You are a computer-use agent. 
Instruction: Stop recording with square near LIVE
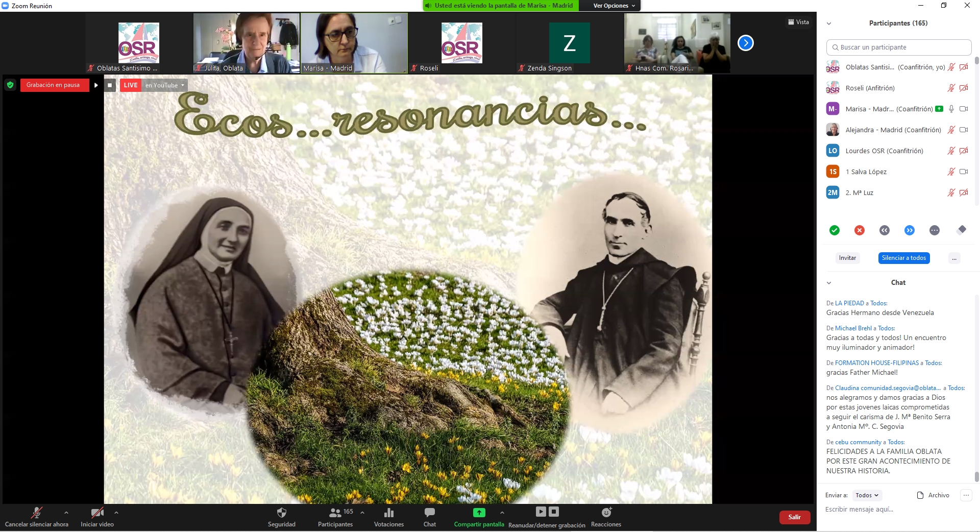(110, 85)
